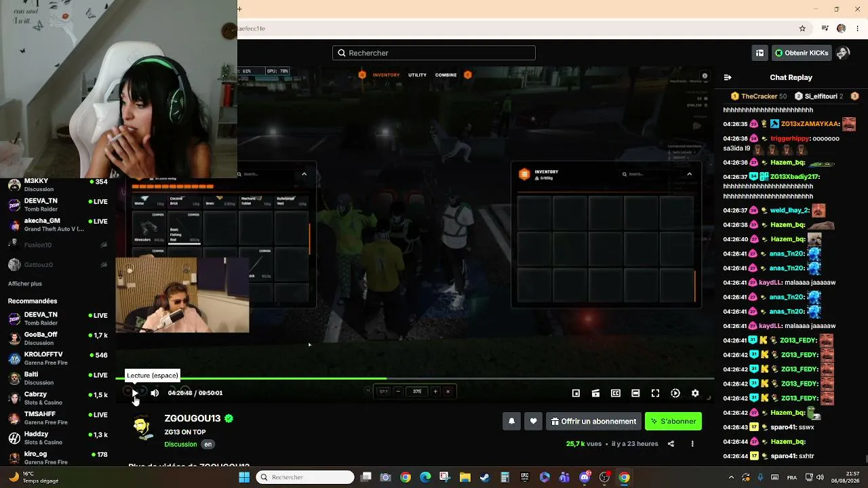Open the video player settings gear
Screen dimensions: 868x488
click(x=695, y=393)
